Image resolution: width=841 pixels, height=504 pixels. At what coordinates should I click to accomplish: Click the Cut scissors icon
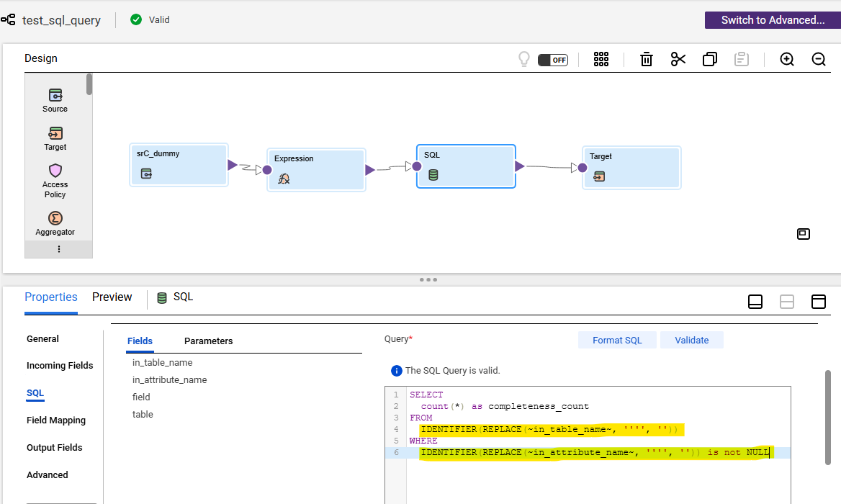click(678, 60)
